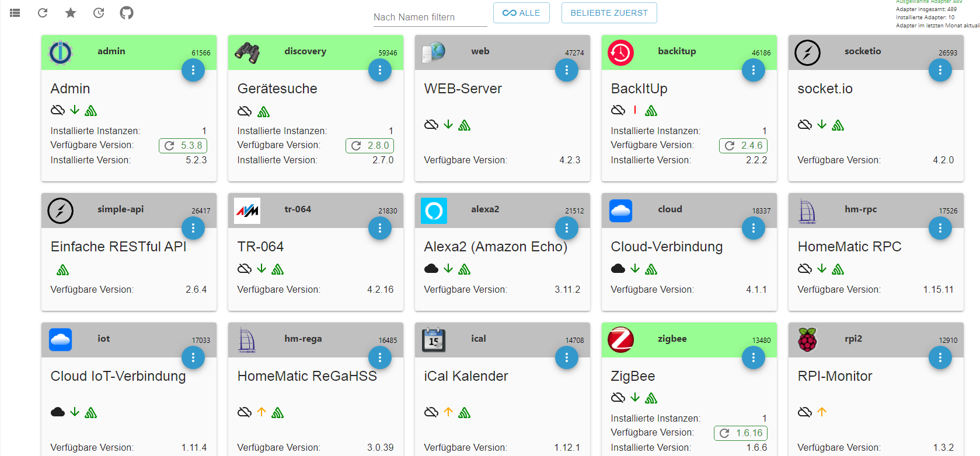This screenshot has height=456, width=980.
Task: Open the alexa2 card three-dot menu
Action: 567,228
